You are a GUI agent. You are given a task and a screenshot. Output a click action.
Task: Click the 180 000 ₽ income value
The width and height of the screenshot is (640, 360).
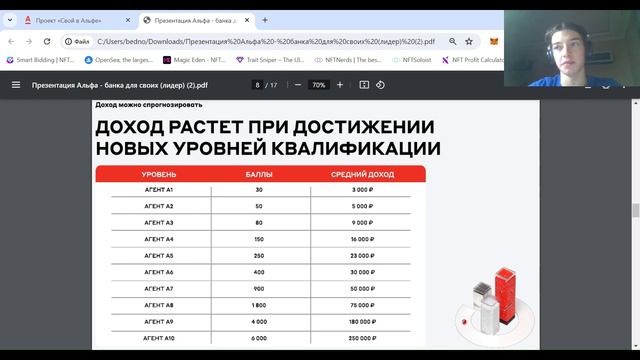[x=362, y=322]
